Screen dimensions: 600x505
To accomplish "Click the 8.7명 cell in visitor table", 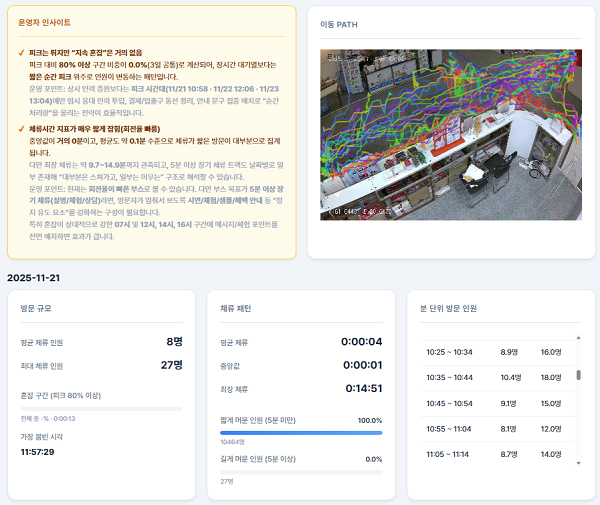I will [x=509, y=454].
